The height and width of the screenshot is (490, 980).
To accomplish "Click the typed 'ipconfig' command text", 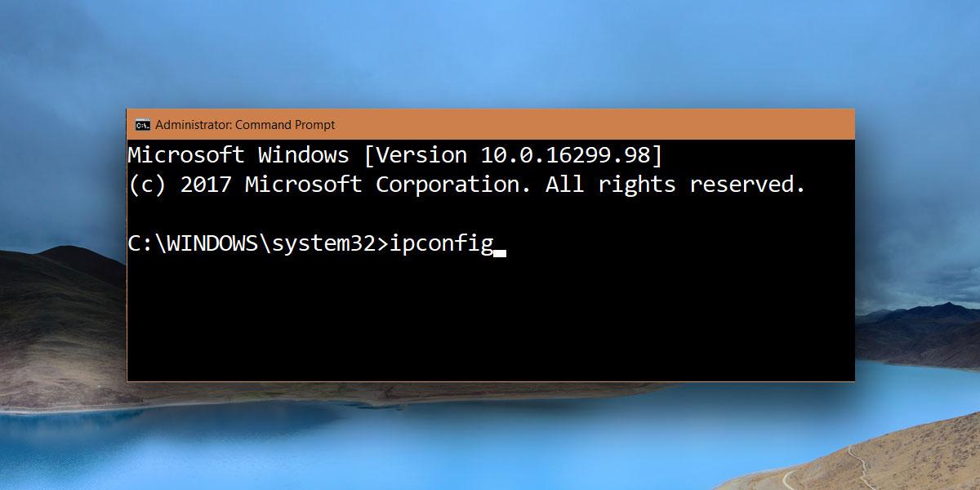I will click(442, 245).
